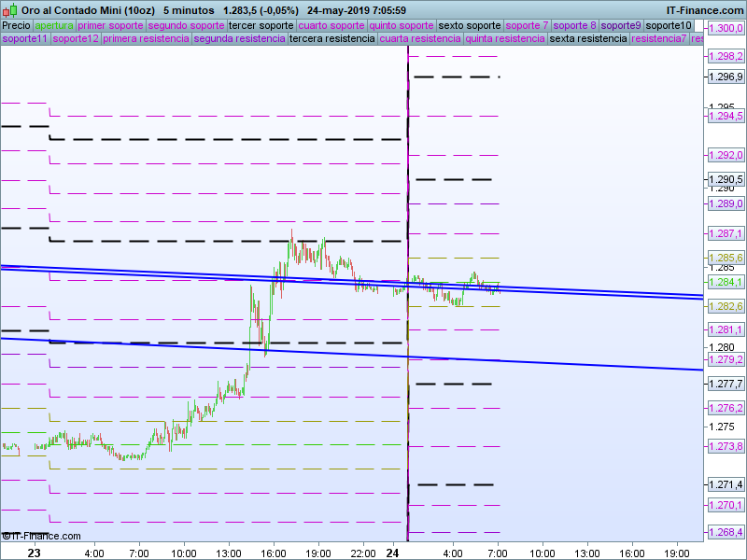Click the 1.268,4 price label at bottom
747x560 pixels.
[x=726, y=532]
